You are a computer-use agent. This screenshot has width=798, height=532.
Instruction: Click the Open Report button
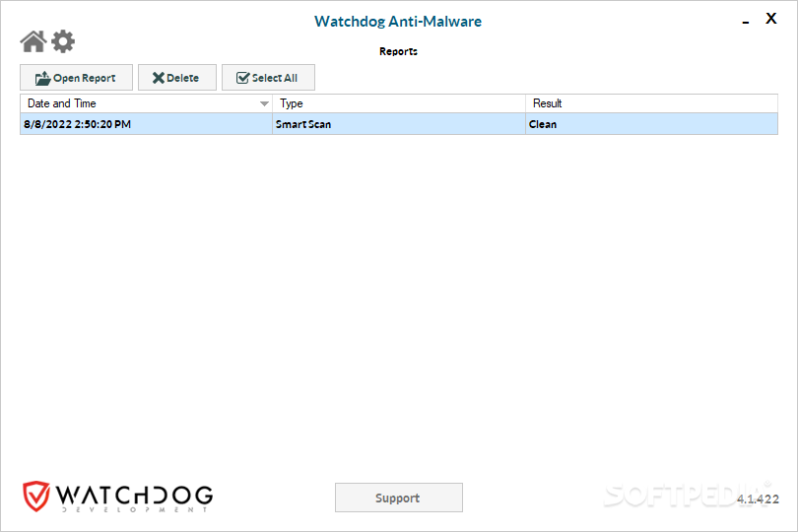76,78
